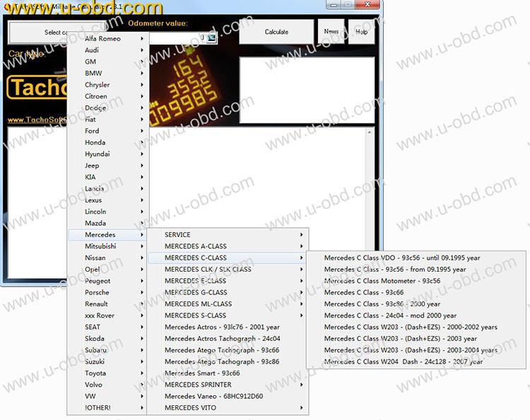The width and height of the screenshot is (530, 420).
Task: Choose Mercedes Smart 93c66
Action: 227,373
